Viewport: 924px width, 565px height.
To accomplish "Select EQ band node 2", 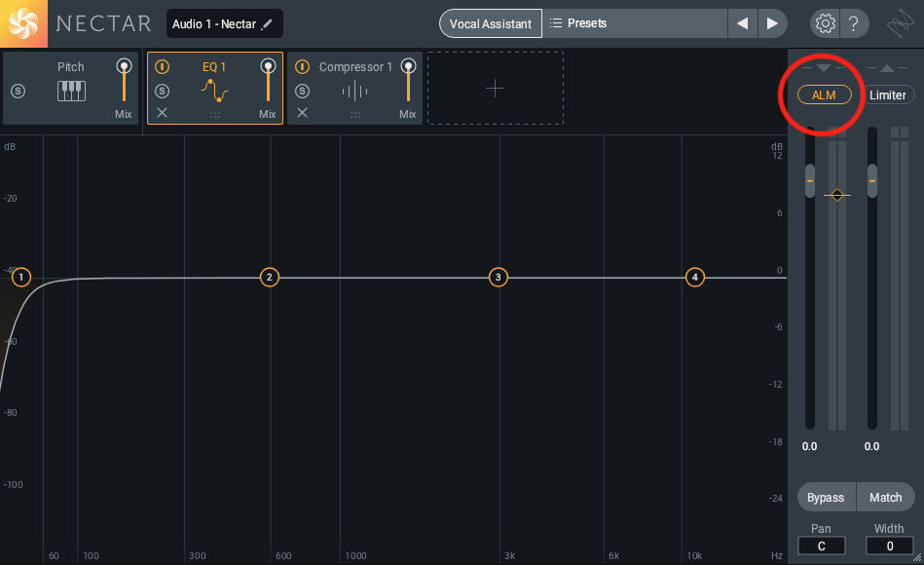I will [270, 277].
